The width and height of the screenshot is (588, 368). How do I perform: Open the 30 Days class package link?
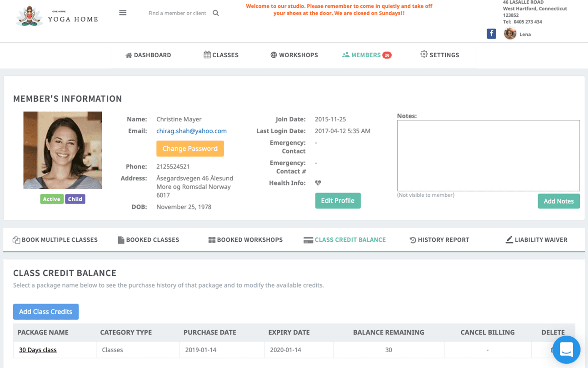pos(38,350)
